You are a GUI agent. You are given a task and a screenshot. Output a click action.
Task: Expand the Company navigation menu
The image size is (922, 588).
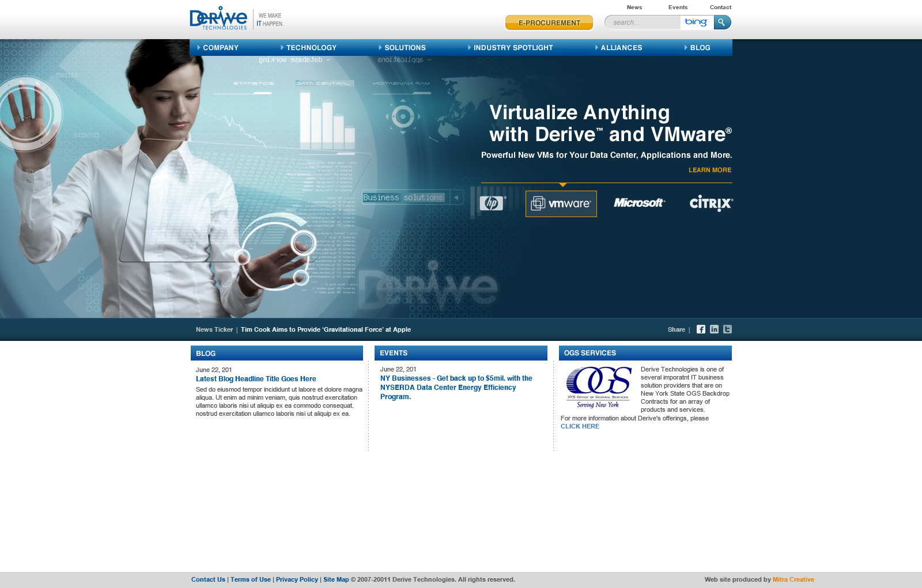(x=220, y=48)
